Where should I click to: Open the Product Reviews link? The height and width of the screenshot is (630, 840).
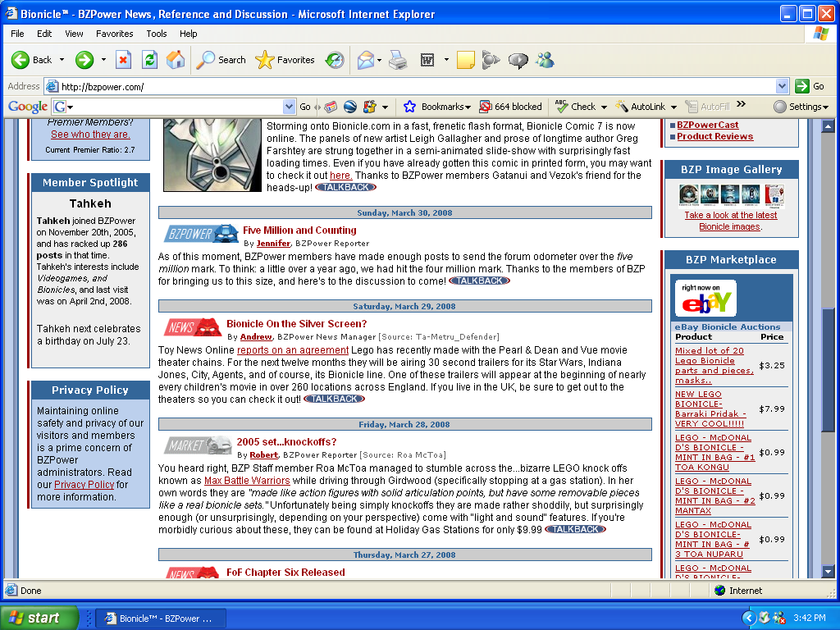(714, 136)
